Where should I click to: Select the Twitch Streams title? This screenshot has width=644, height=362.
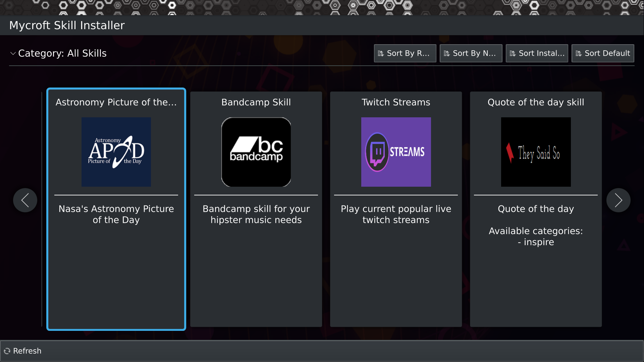pyautogui.click(x=396, y=102)
